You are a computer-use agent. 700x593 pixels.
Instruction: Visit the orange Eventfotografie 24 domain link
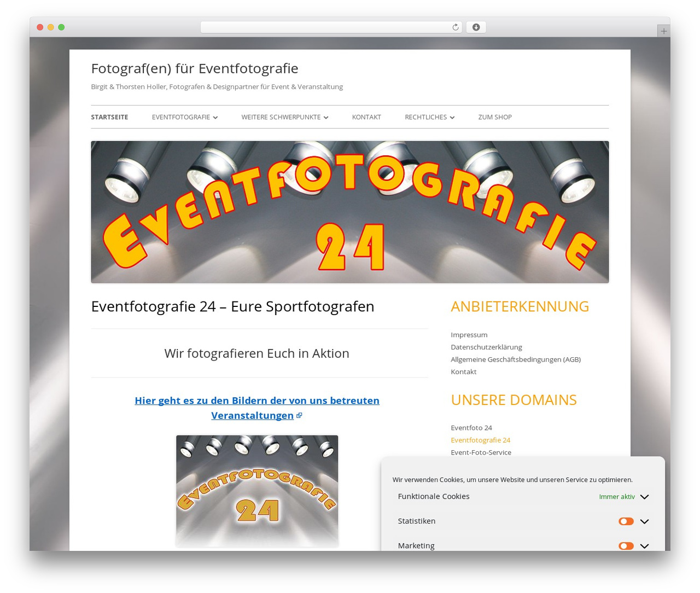(x=480, y=440)
